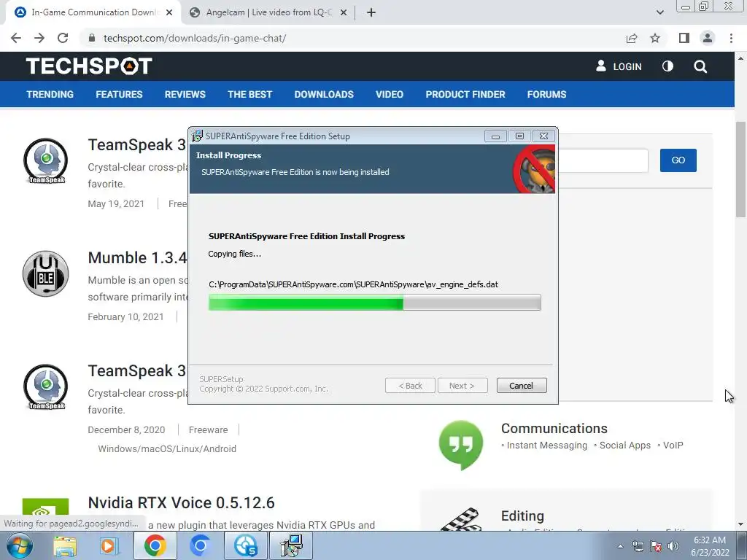Click the disabled Next button in setup
This screenshot has width=747, height=560.
pos(462,386)
